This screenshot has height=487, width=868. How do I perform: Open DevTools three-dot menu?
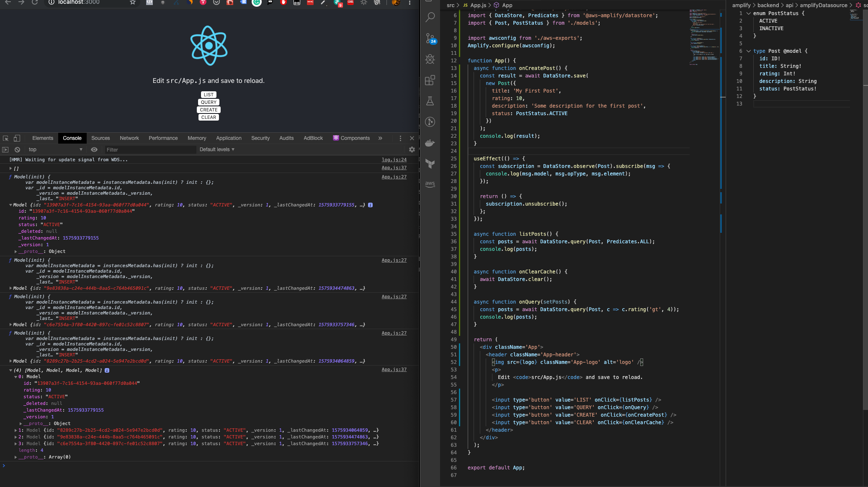pyautogui.click(x=400, y=138)
